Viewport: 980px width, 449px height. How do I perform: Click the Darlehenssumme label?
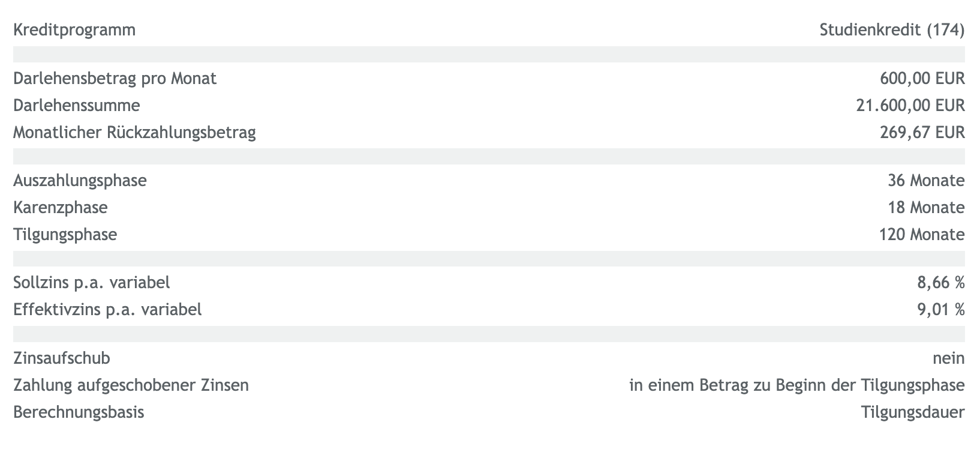[x=77, y=106]
